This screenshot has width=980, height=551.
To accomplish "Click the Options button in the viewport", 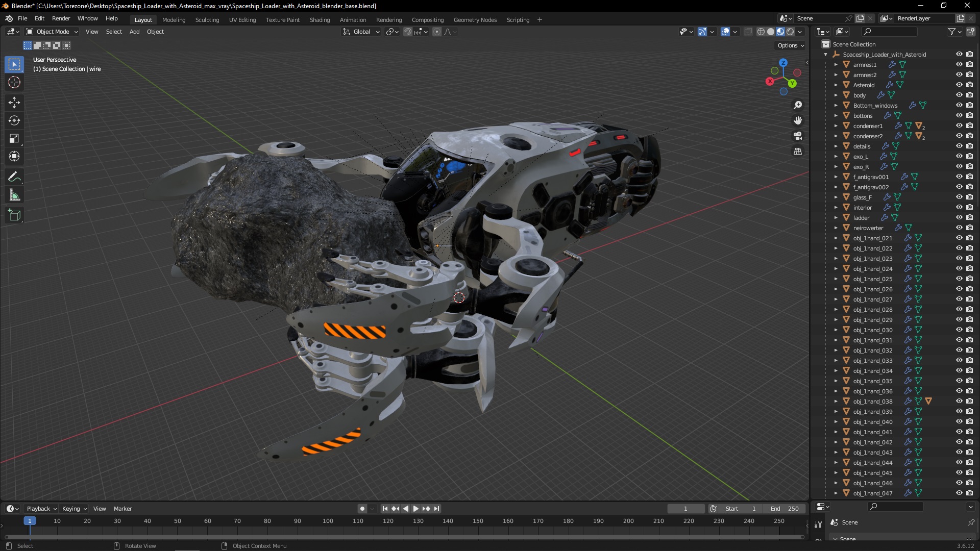I will [791, 45].
